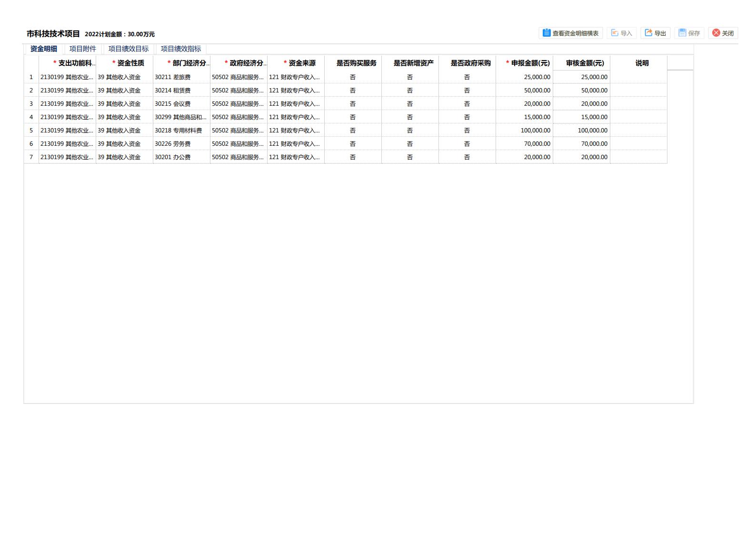Click the 导出 export icon

(648, 33)
